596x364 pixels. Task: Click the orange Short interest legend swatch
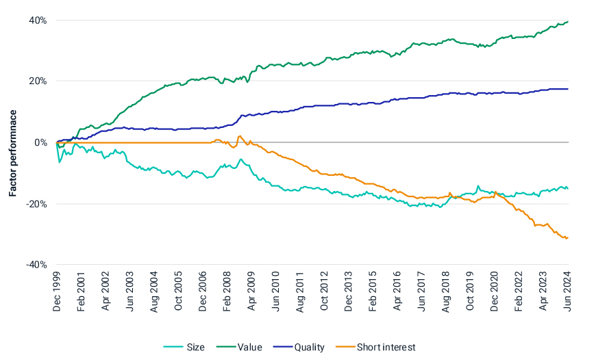point(345,347)
